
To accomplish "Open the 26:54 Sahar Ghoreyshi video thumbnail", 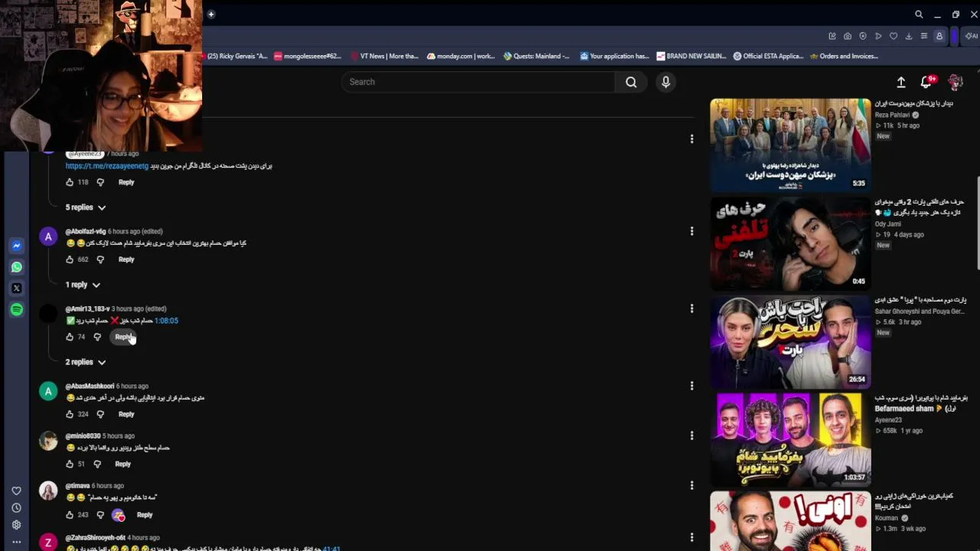I will tap(790, 341).
